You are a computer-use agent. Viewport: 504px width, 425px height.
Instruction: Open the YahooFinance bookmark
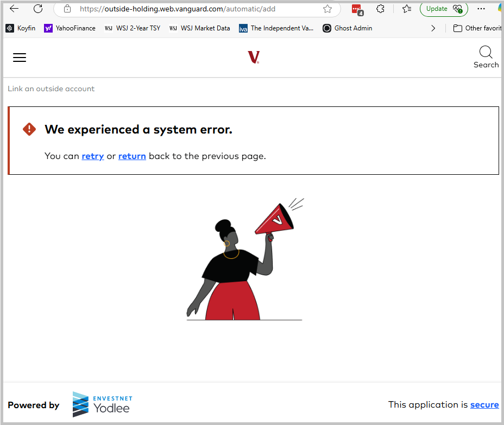point(70,28)
